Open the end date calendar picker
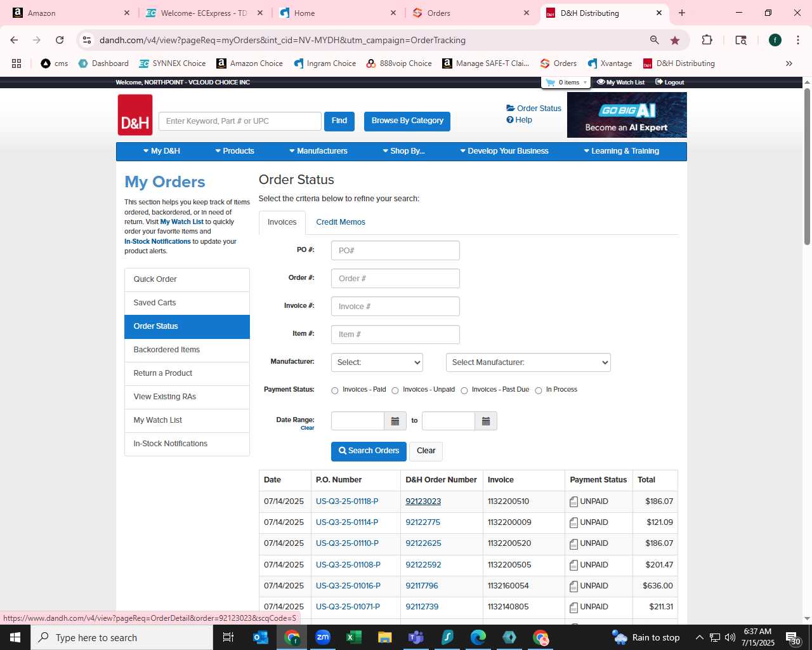812x650 pixels. tap(486, 421)
